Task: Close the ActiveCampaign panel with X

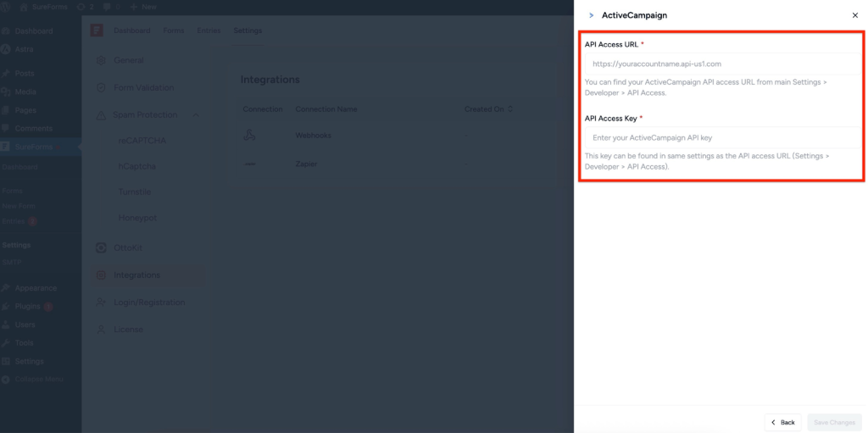Action: (x=854, y=15)
